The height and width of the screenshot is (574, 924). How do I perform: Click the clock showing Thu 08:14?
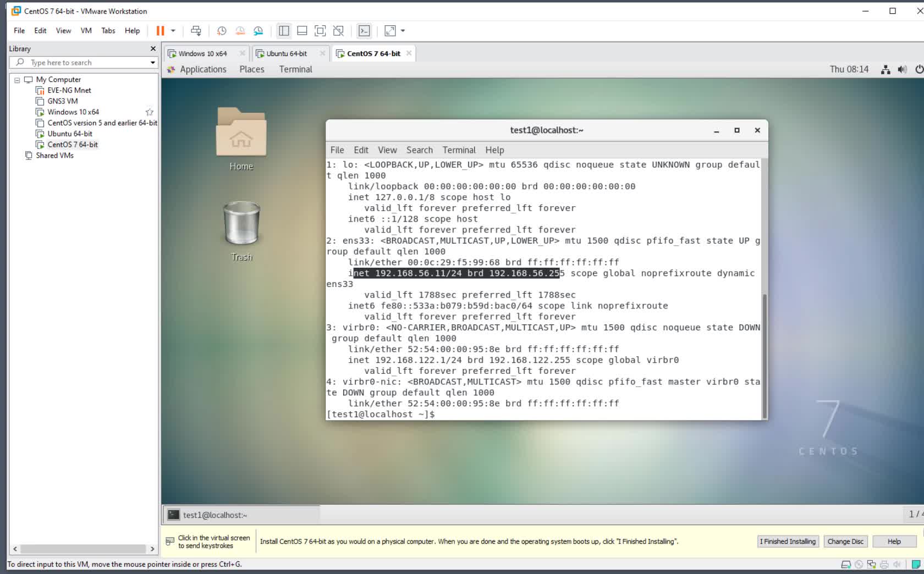click(x=849, y=69)
